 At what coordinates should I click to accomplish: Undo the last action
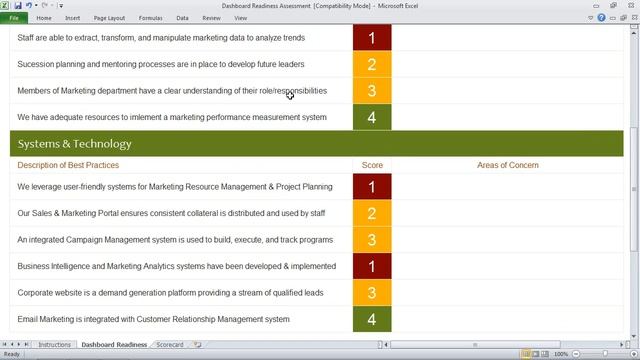29,5
